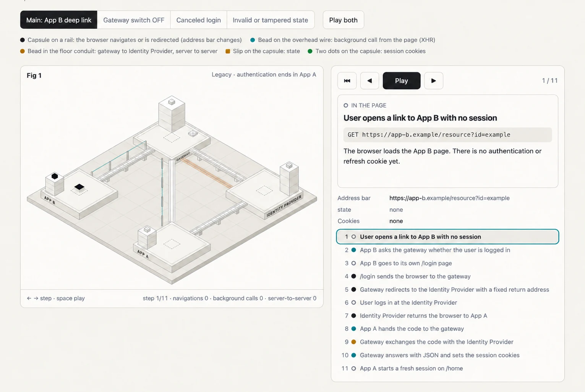585x392 pixels.
Task: Open the Canceled login scenario tab
Action: (198, 20)
